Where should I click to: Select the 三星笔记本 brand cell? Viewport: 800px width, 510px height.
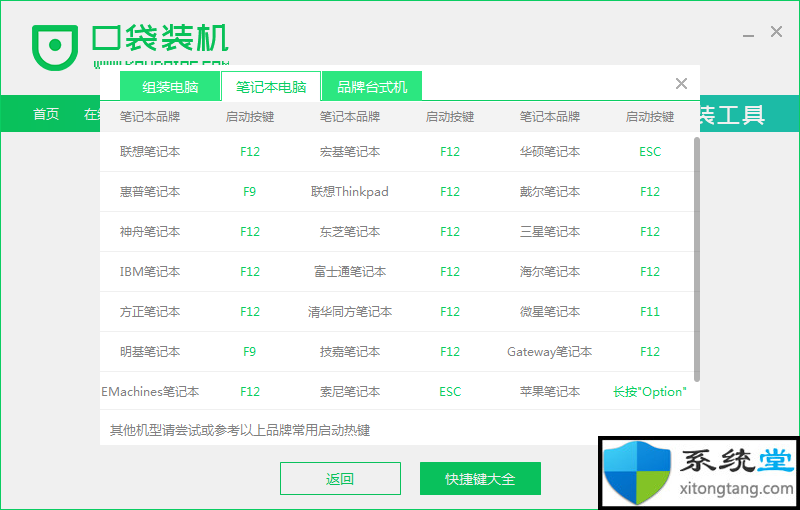pyautogui.click(x=550, y=232)
